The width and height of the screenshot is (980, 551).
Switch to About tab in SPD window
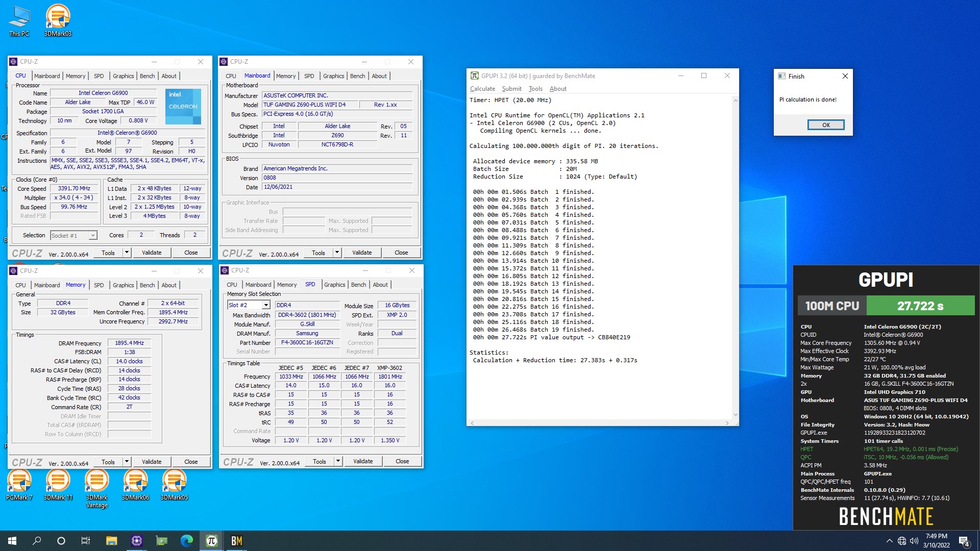pos(380,285)
